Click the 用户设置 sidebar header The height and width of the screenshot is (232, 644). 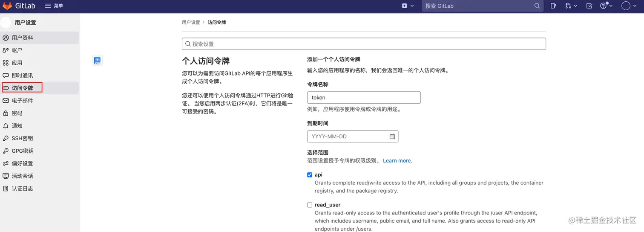[26, 23]
